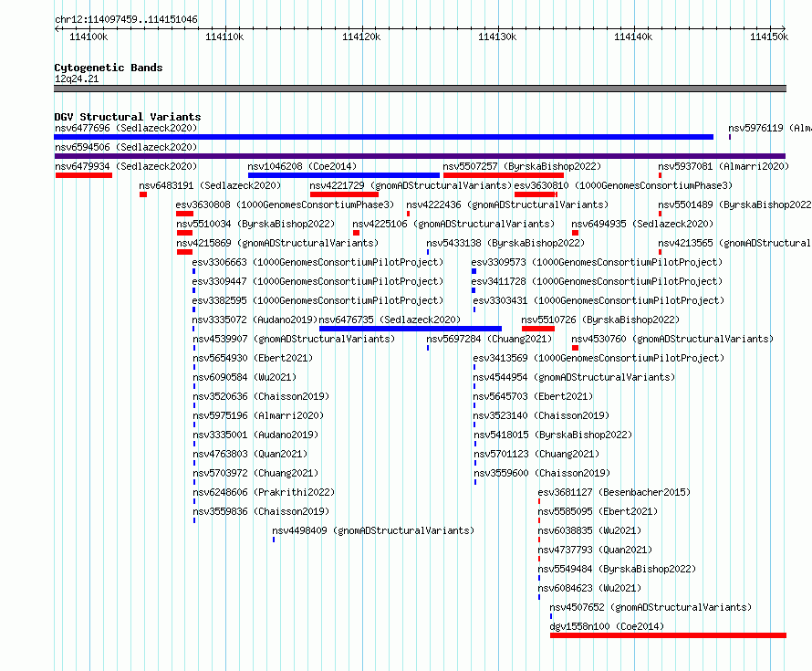The width and height of the screenshot is (812, 671).
Task: Open nsv4221729 (gnomADStructuralVariants) label
Action: (x=411, y=185)
